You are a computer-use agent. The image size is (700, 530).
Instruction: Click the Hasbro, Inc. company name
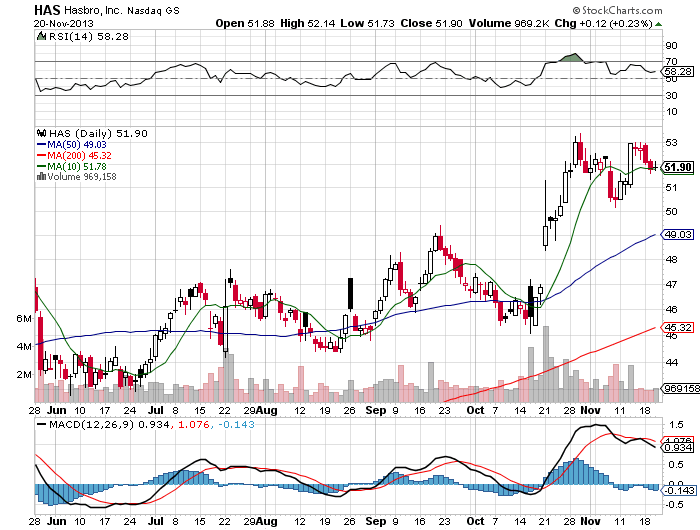coord(92,10)
